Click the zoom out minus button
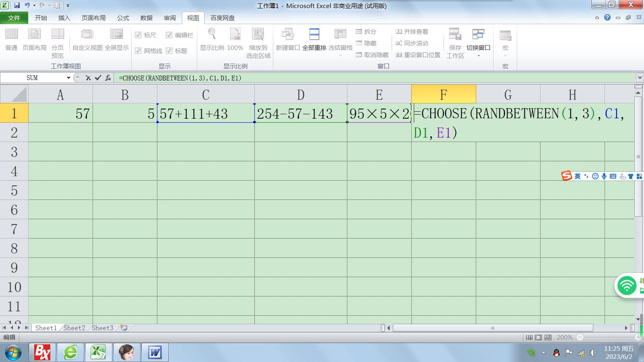Viewport: 644px width, 362px height. 580,337
